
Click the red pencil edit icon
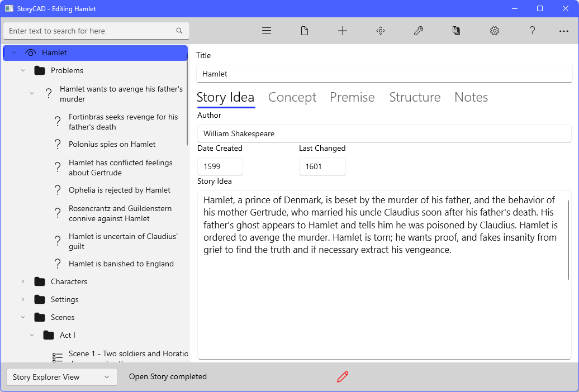(x=343, y=377)
